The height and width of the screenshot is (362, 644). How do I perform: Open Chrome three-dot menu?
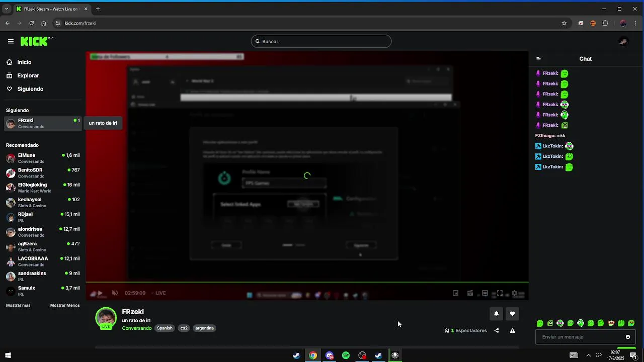[x=636, y=23]
